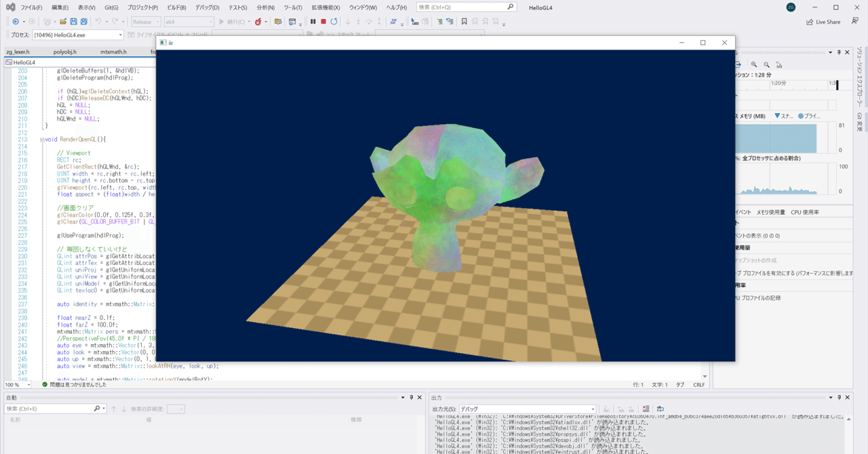Screen dimensions: 868x454
Task: Switch to the zg_lexer.h tab
Action: tap(18, 51)
